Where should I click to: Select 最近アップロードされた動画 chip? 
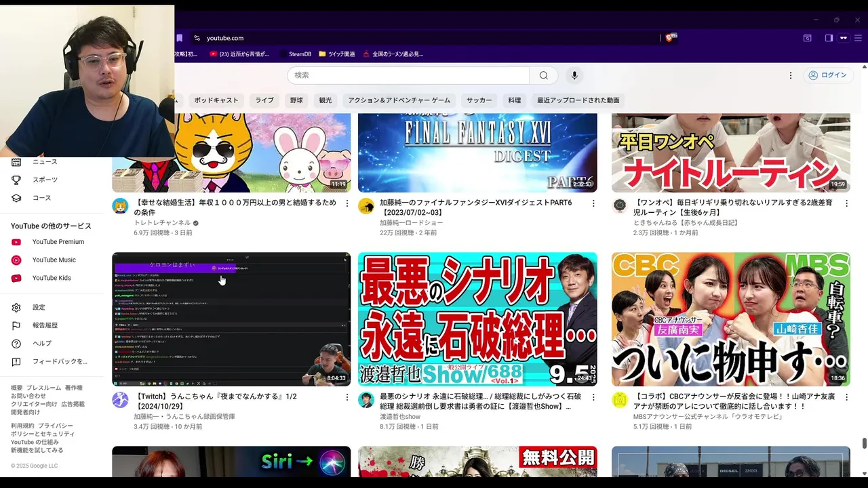tap(578, 100)
